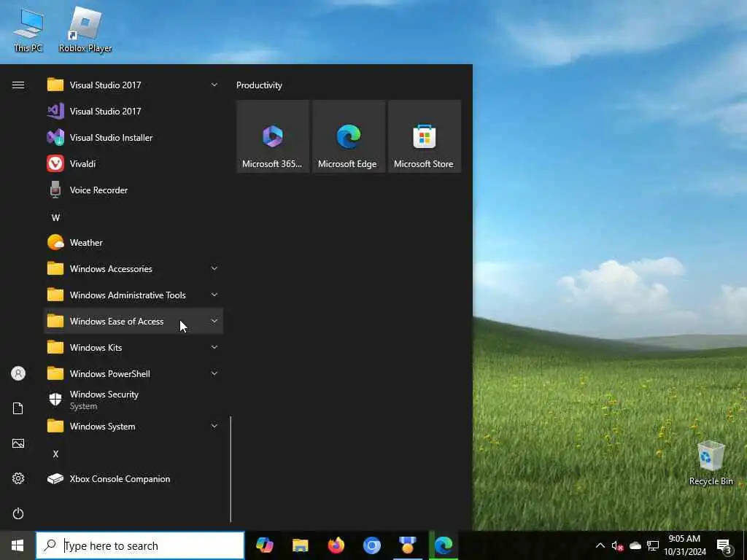Open Settings gear in Start sidebar
Screen dimensions: 747x560
[x=18, y=478]
